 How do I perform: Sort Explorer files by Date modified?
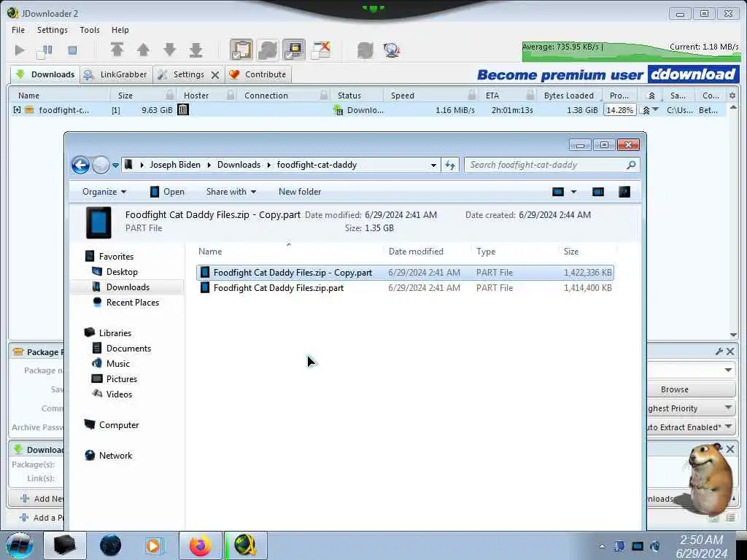416,251
